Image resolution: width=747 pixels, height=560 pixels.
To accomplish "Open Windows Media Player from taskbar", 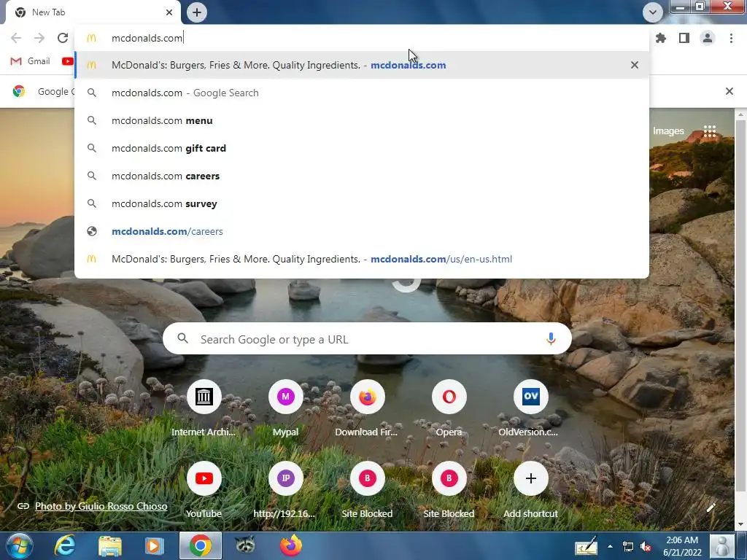I will 155,545.
